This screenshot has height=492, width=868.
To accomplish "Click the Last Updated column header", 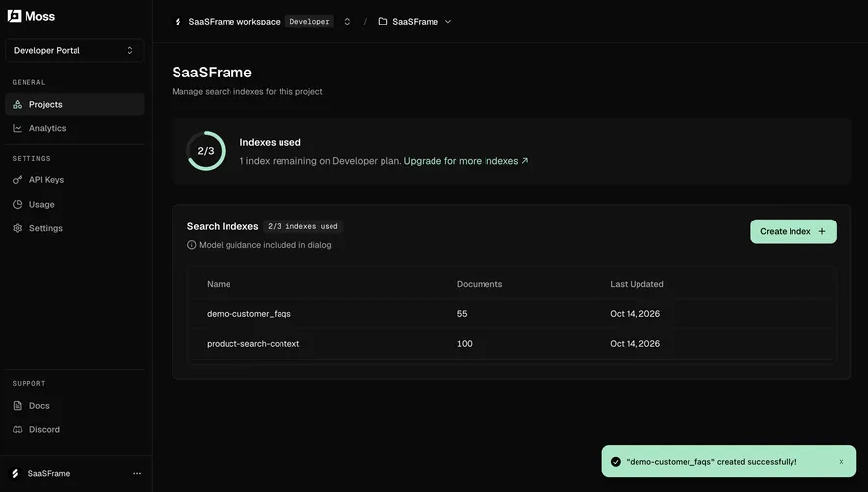I will (637, 284).
